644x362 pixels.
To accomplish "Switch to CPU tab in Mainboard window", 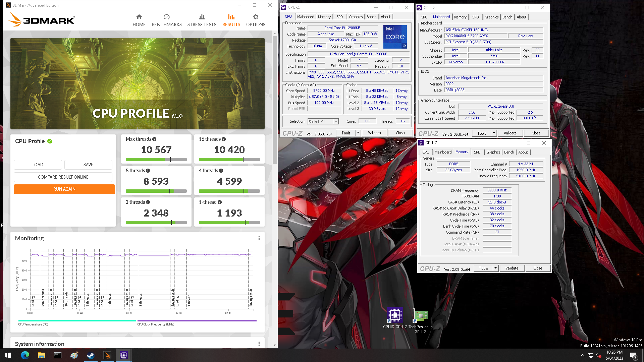I will click(x=424, y=17).
